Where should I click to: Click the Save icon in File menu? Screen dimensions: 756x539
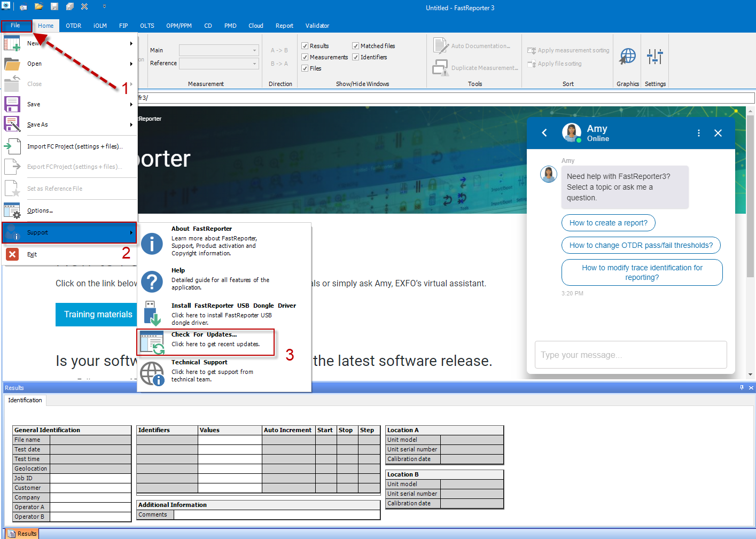[12, 104]
